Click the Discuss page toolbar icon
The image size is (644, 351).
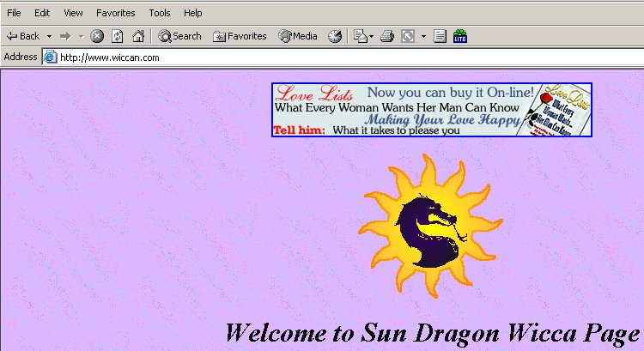click(440, 37)
